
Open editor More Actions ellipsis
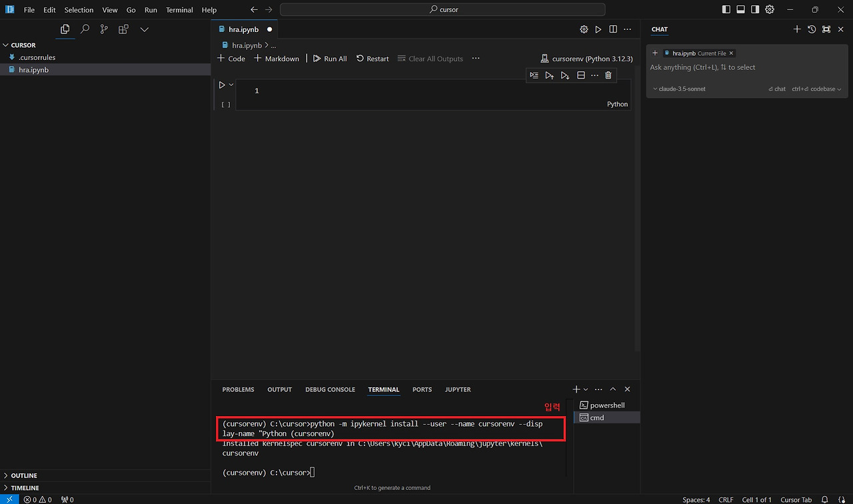coord(627,29)
